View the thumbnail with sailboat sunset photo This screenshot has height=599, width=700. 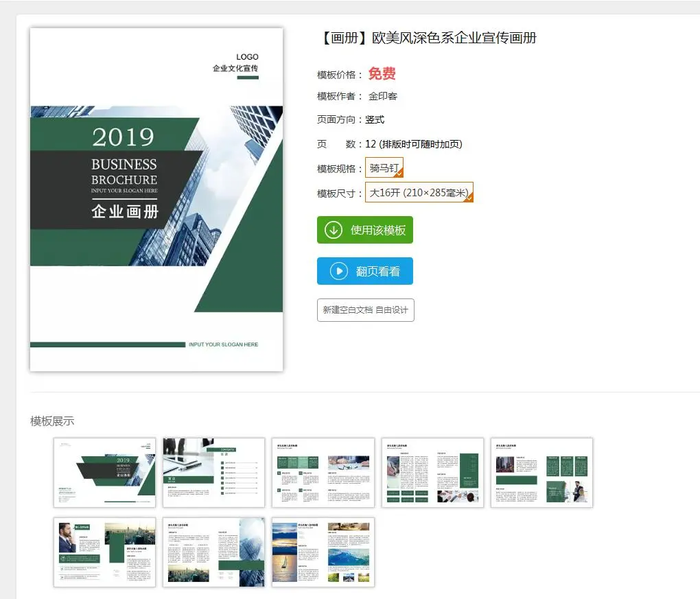pyautogui.click(x=323, y=552)
